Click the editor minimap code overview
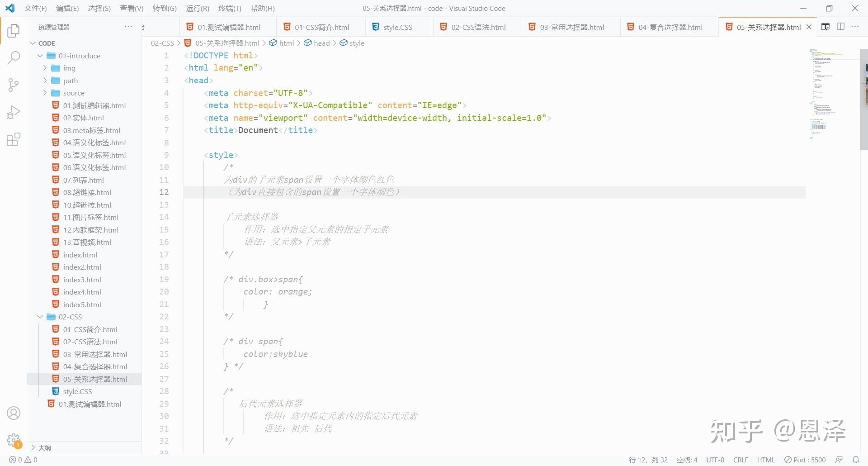This screenshot has height=466, width=868. coord(832,94)
